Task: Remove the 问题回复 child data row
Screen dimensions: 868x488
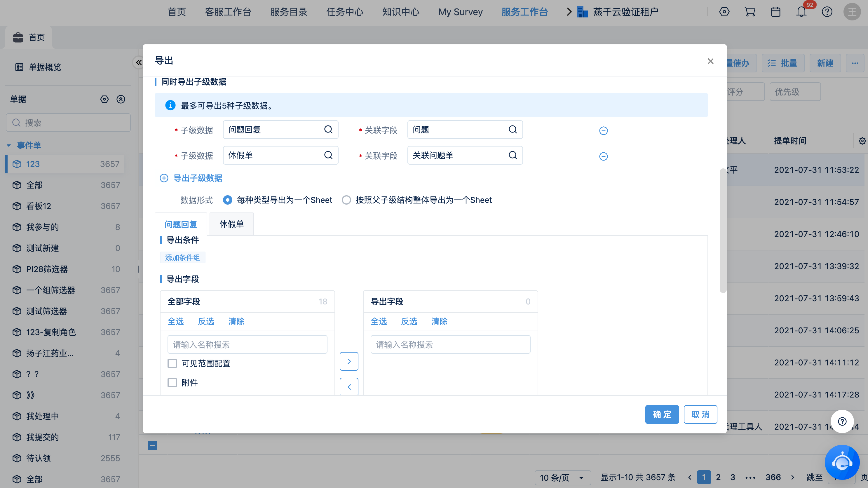Action: point(603,130)
